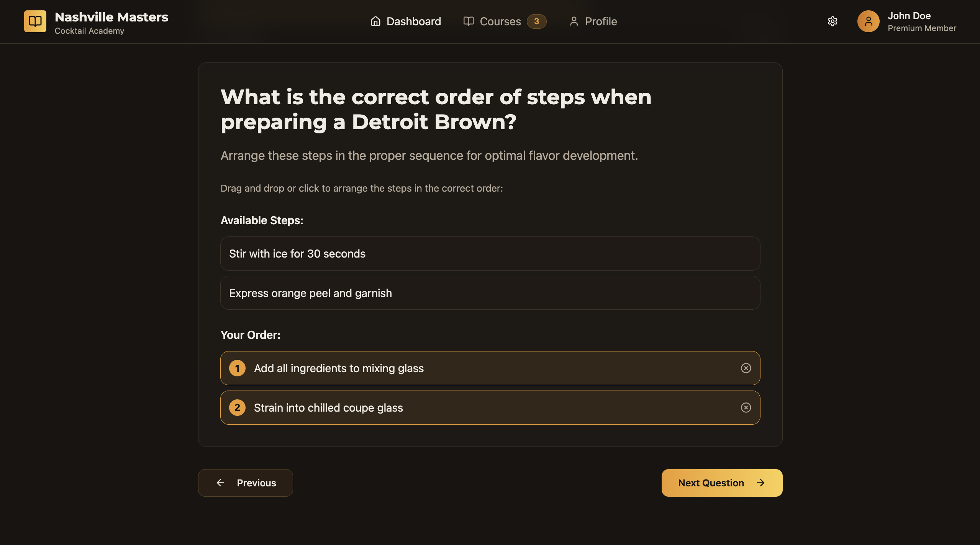Click the book icon beside Courses
The height and width of the screenshot is (545, 980).
pyautogui.click(x=469, y=21)
